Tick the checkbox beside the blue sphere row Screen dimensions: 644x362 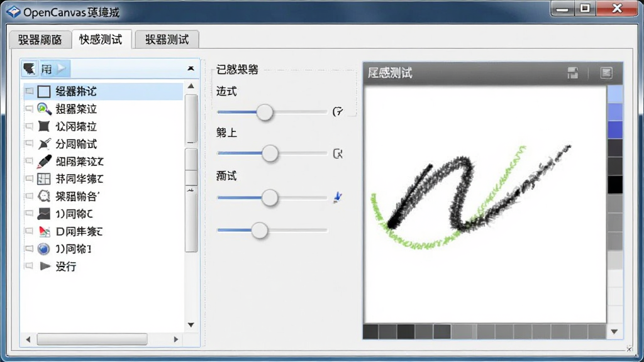[x=29, y=249]
